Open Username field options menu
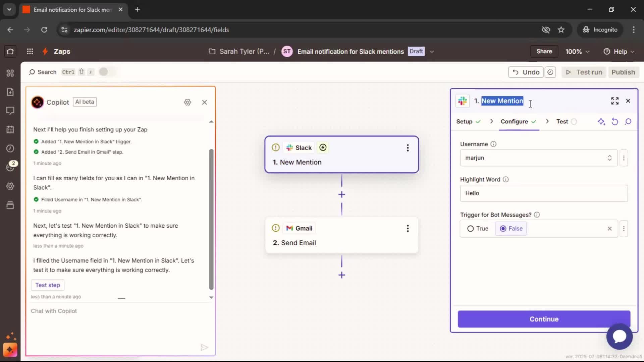 pyautogui.click(x=624, y=158)
